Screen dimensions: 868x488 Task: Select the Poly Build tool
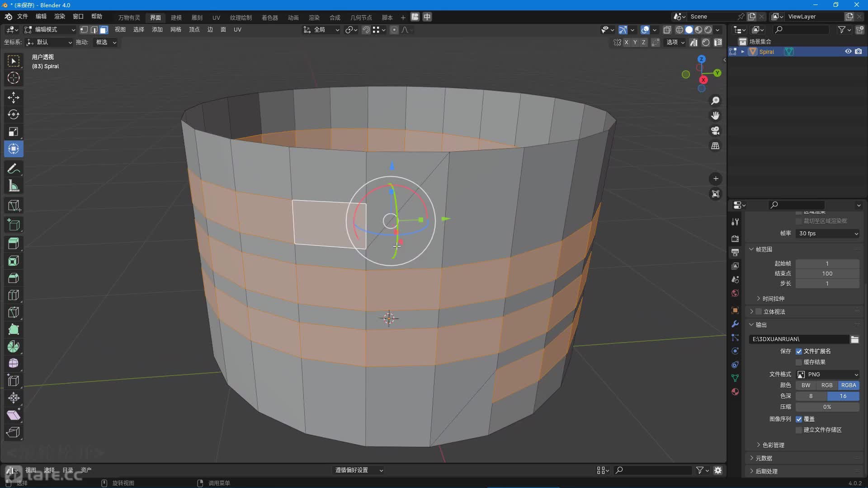14,329
